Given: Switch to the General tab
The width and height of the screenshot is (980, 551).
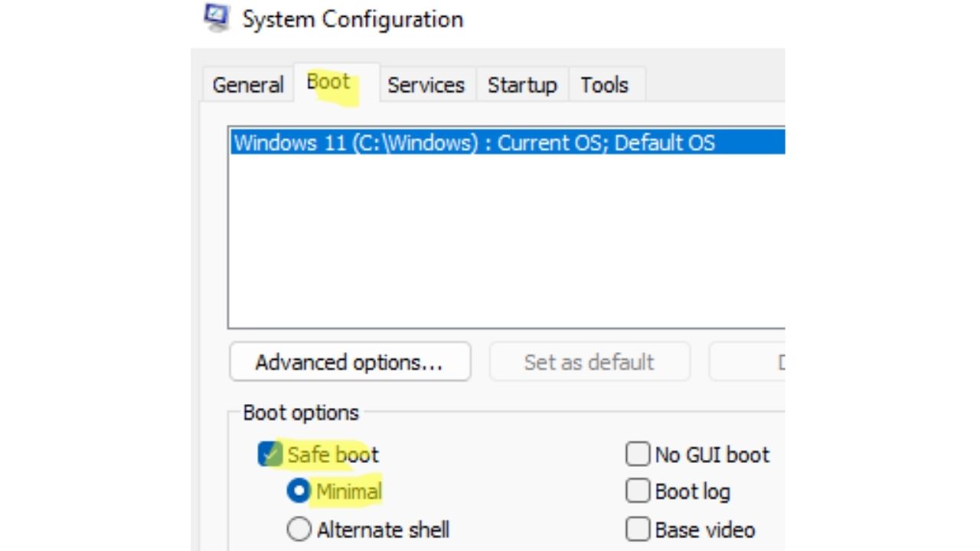Looking at the screenshot, I should (x=247, y=85).
